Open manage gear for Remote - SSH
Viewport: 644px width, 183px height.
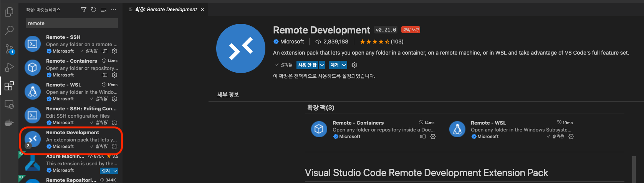114,51
